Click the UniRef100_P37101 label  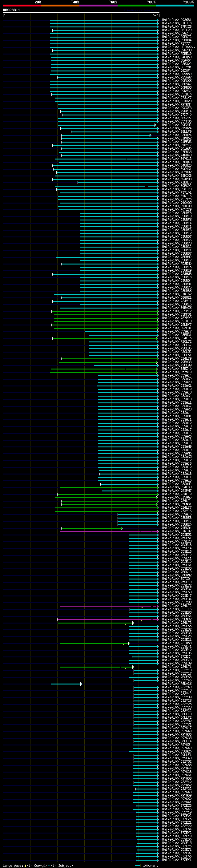(177, 193)
